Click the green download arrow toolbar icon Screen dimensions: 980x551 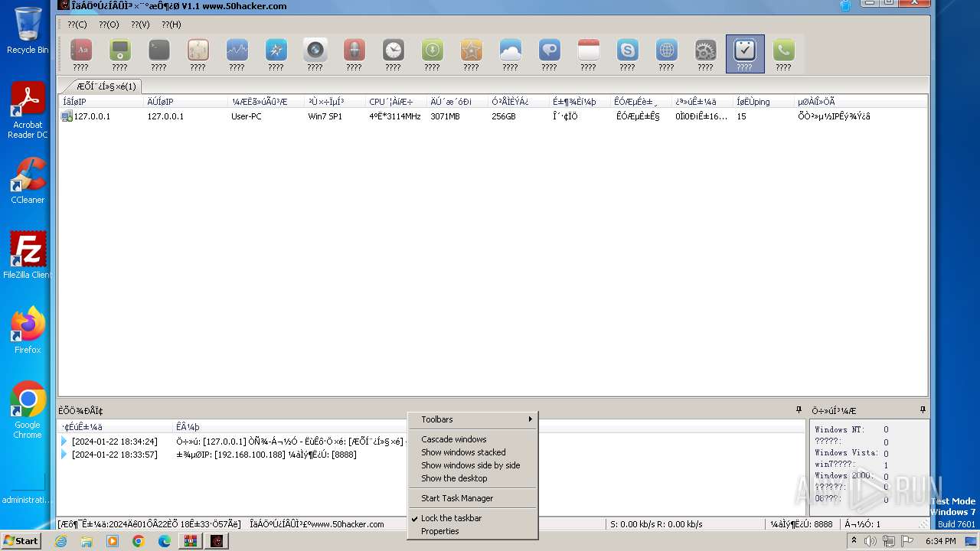432,51
